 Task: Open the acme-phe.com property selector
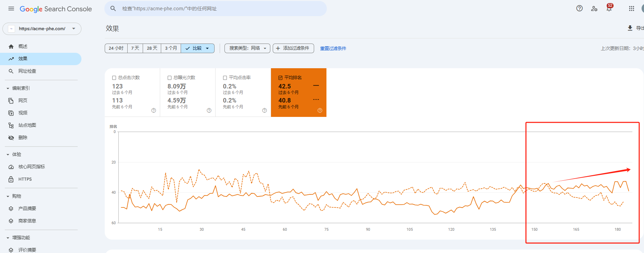pos(42,29)
